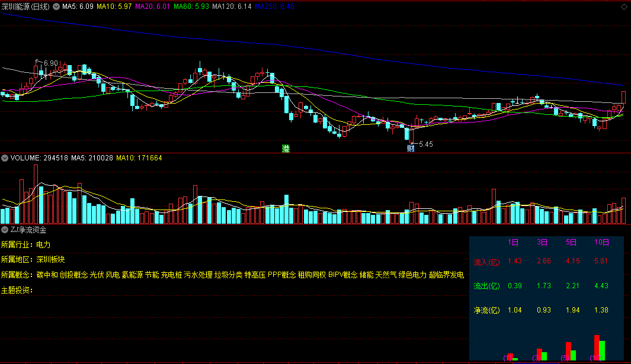Image resolution: width=631 pixels, height=364 pixels.
Task: Click the VOLUME: 294518 label
Action: click(x=39, y=158)
